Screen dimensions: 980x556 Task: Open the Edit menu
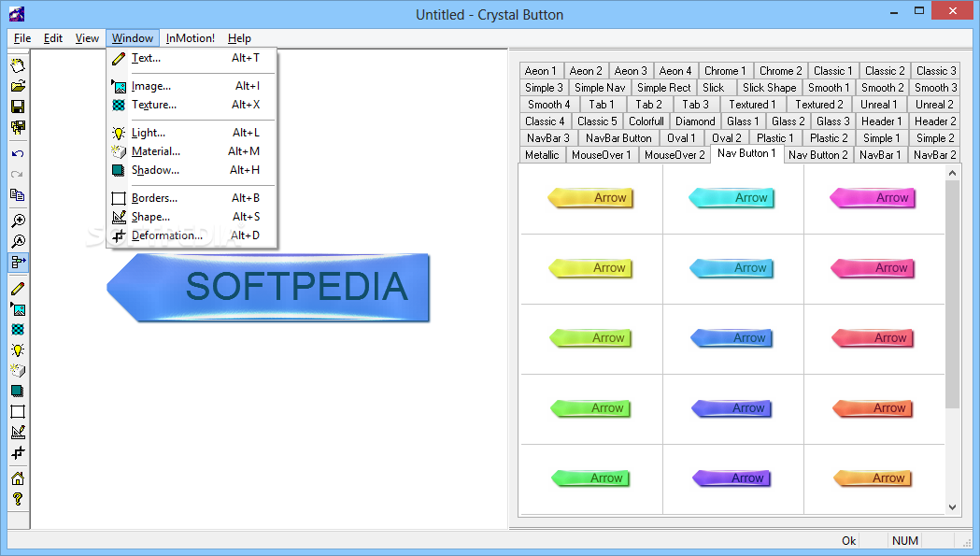pyautogui.click(x=53, y=38)
